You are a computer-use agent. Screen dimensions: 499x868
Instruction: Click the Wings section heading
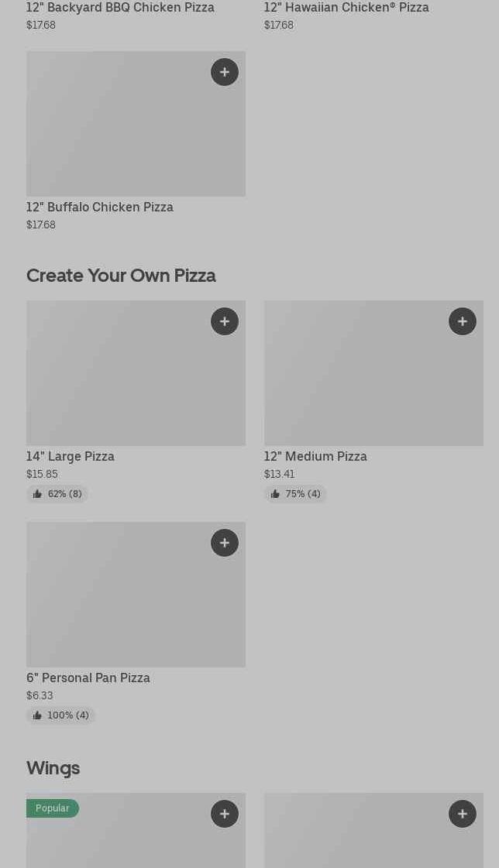point(53,768)
